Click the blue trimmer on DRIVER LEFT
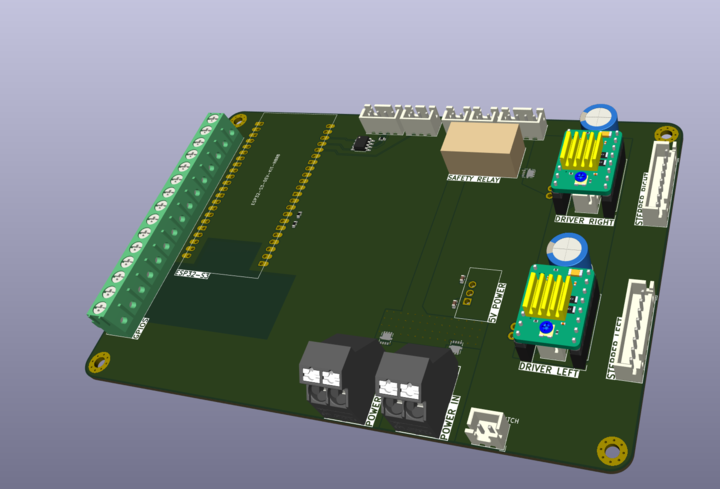This screenshot has width=720, height=489. 546,327
